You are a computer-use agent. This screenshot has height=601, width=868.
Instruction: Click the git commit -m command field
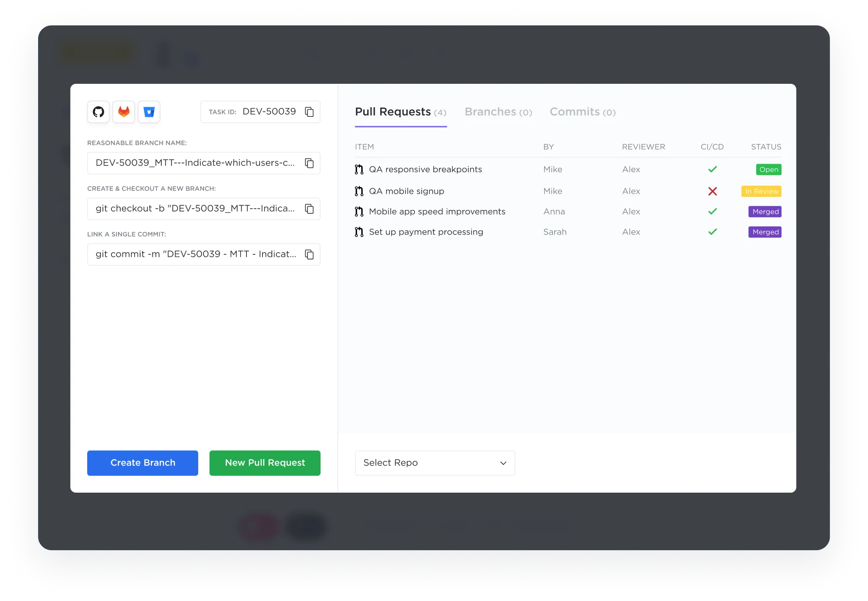pos(204,254)
